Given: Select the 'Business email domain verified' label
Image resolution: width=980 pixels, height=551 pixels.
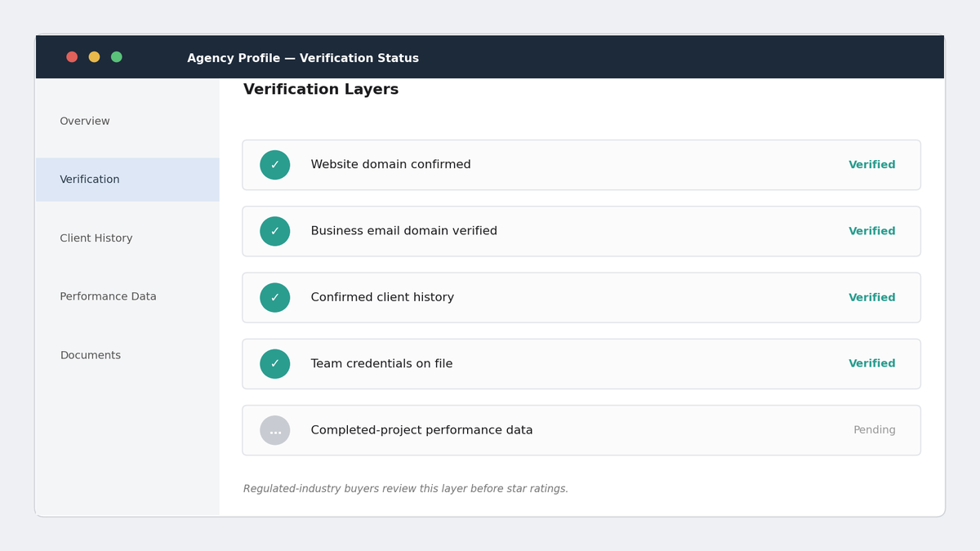Looking at the screenshot, I should tap(403, 231).
